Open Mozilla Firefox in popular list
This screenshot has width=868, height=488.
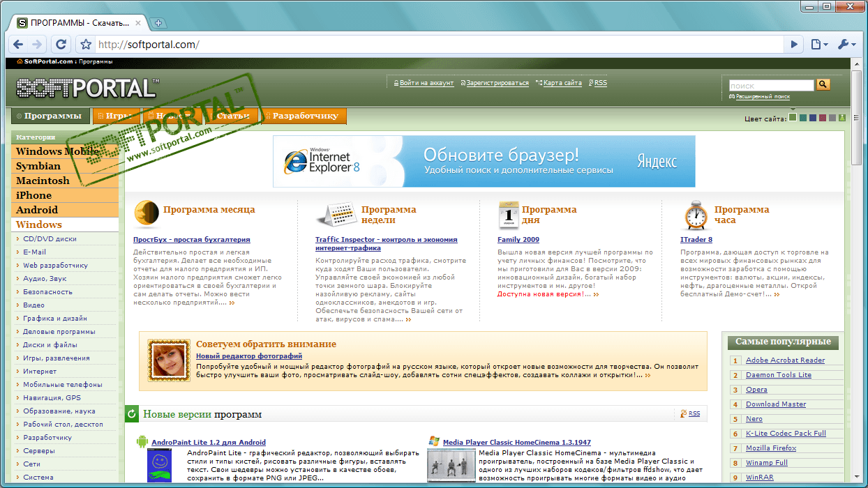(771, 448)
